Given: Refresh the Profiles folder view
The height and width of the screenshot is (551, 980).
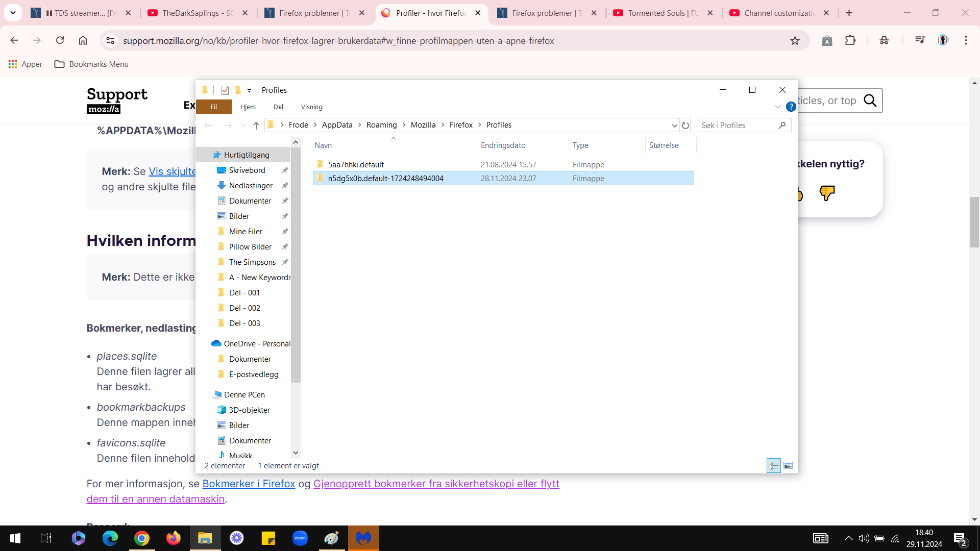Looking at the screenshot, I should coord(685,125).
